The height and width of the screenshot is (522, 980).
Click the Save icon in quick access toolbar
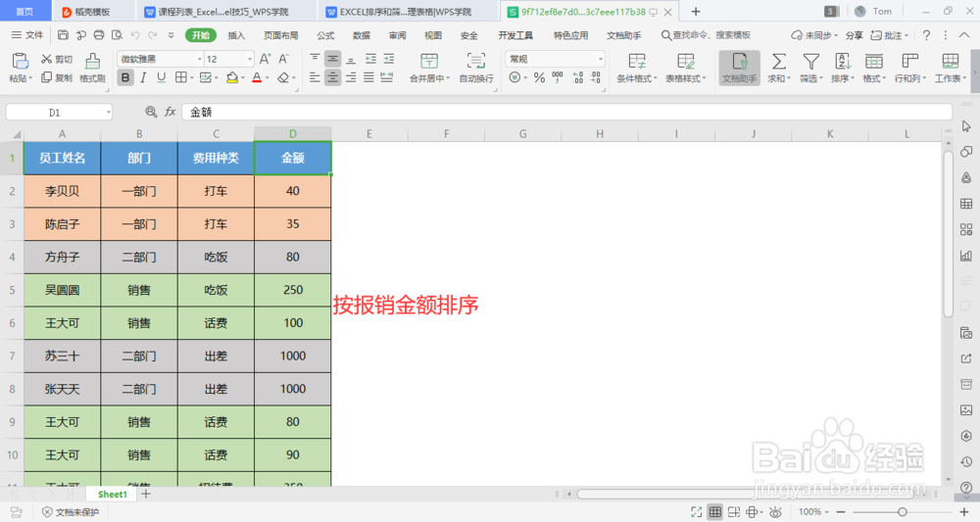tap(63, 35)
